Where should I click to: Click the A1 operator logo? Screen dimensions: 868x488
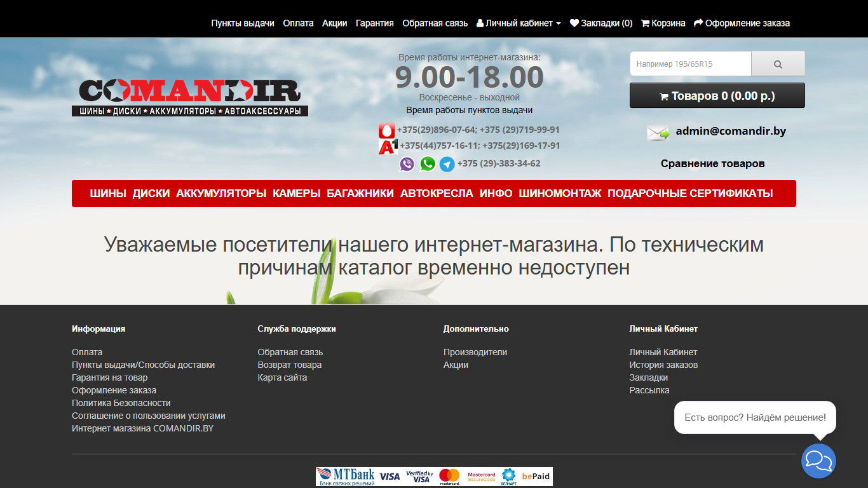pyautogui.click(x=388, y=146)
